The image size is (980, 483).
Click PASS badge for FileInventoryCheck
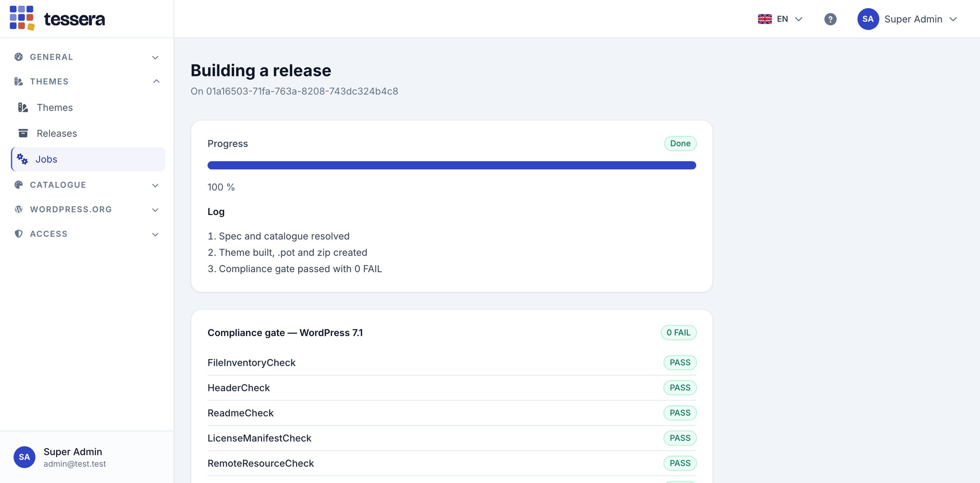coord(680,363)
